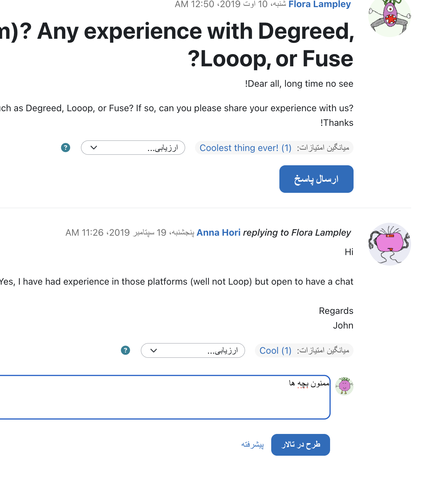Open Anna Hori's pink avatar picture
Image resolution: width=424 pixels, height=504 pixels.
(x=390, y=244)
